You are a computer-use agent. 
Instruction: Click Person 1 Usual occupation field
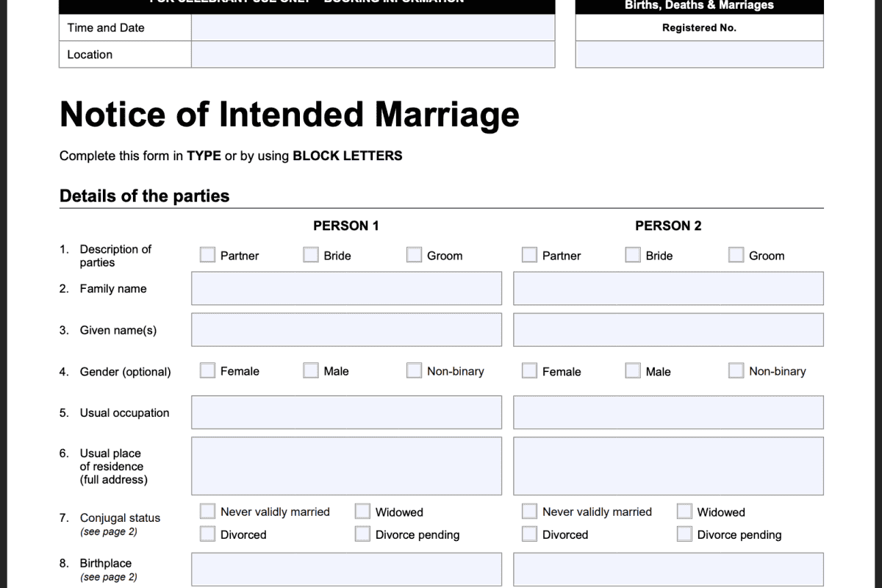(346, 412)
